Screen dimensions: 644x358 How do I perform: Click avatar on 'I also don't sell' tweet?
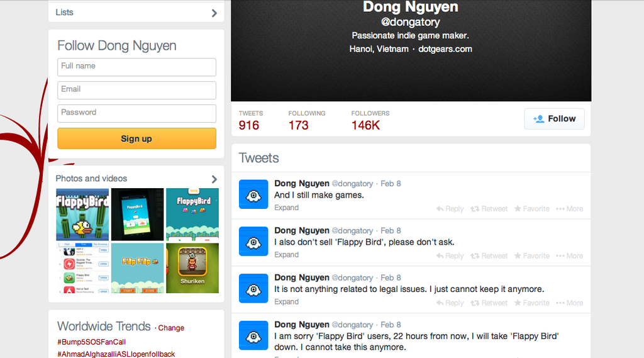(253, 241)
